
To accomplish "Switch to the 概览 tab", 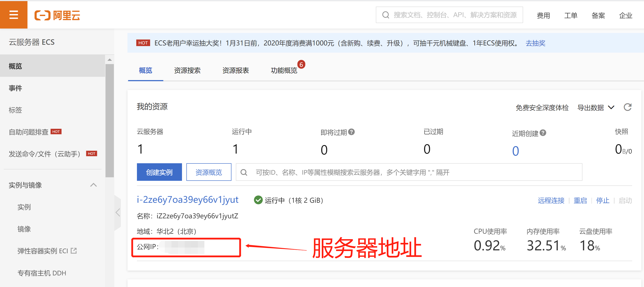I will (x=146, y=70).
